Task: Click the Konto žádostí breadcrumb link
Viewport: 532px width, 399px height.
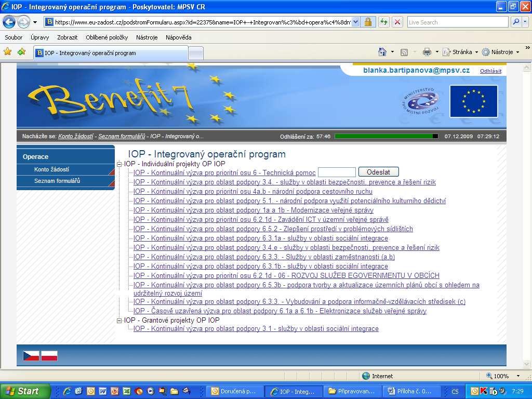Action: 76,136
